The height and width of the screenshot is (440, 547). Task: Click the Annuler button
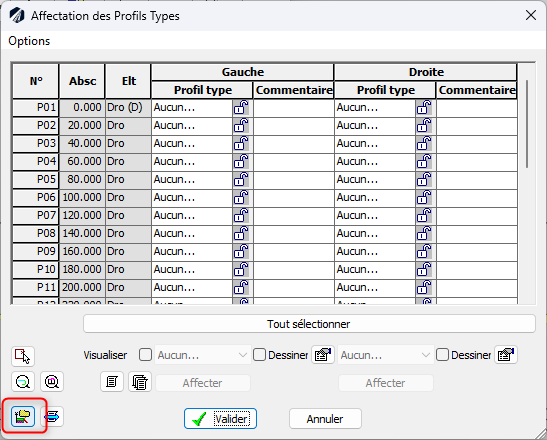(x=325, y=419)
